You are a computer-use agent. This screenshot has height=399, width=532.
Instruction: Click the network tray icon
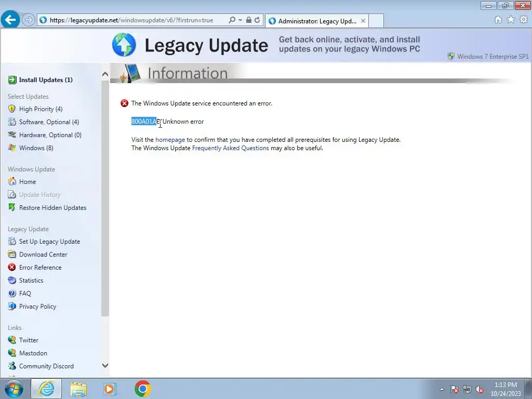467,390
